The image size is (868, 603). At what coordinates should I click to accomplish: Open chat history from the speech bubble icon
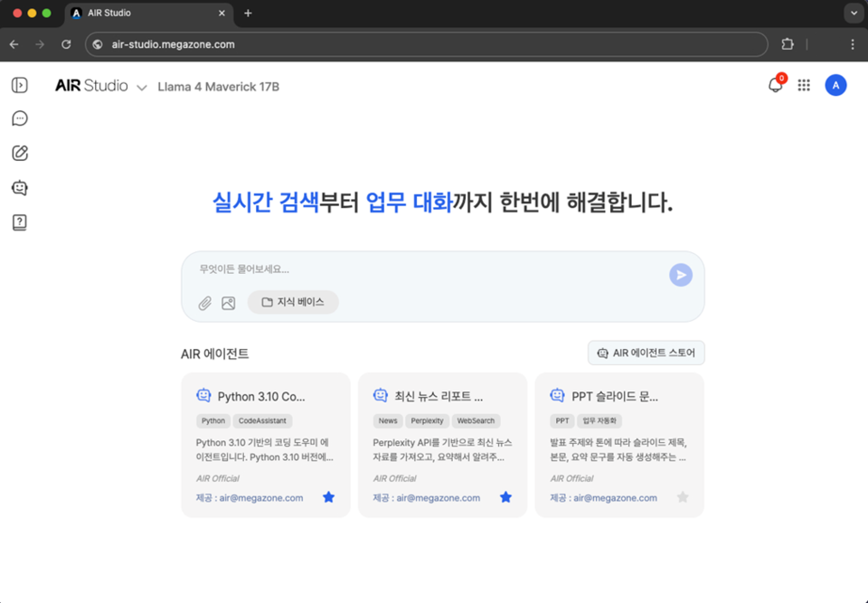(x=20, y=118)
